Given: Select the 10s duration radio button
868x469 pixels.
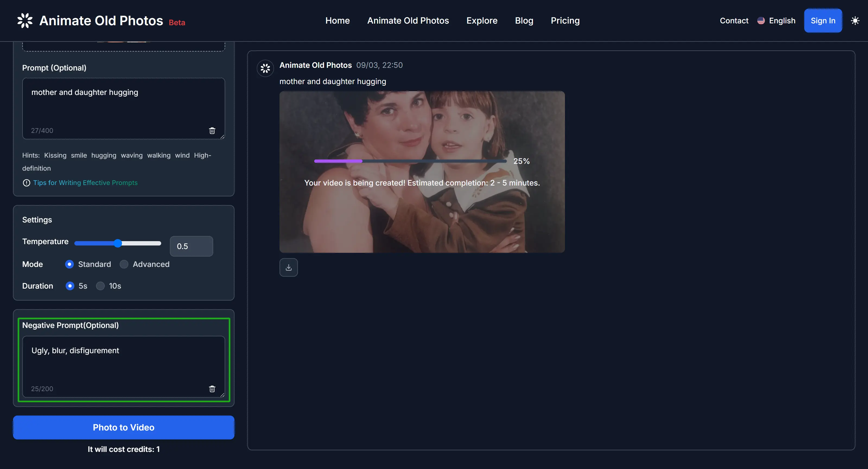Looking at the screenshot, I should tap(100, 285).
